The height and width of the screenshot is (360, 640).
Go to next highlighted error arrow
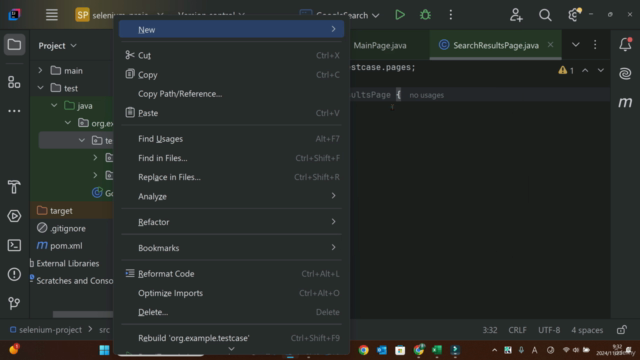(601, 71)
